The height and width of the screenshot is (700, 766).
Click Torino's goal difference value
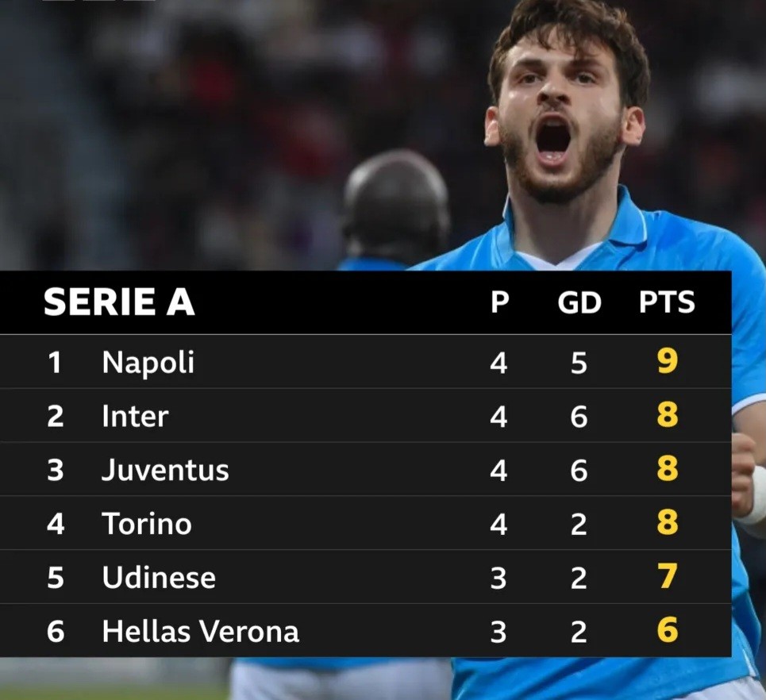click(x=579, y=525)
